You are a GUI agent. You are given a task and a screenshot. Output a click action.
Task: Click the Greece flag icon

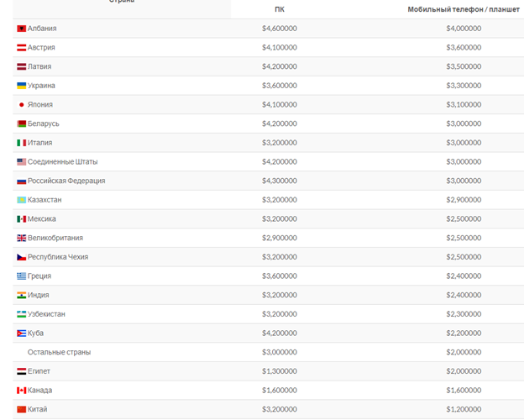point(21,276)
